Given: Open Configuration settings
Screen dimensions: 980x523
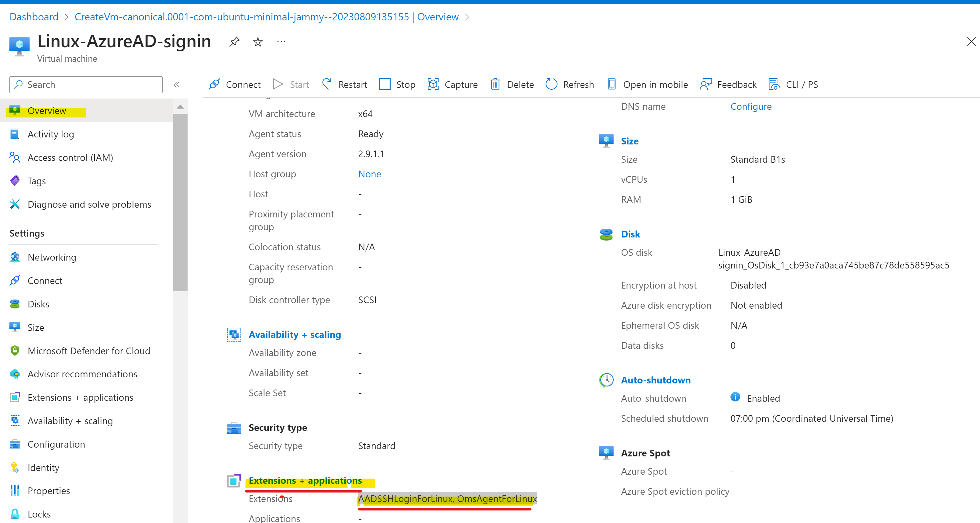Looking at the screenshot, I should tap(86, 444).
